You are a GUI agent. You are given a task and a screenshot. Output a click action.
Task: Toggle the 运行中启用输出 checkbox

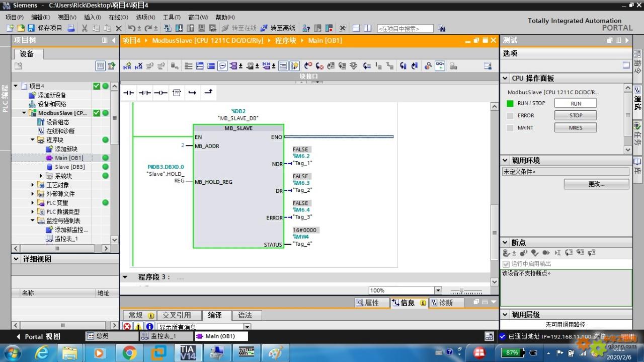[506, 264]
